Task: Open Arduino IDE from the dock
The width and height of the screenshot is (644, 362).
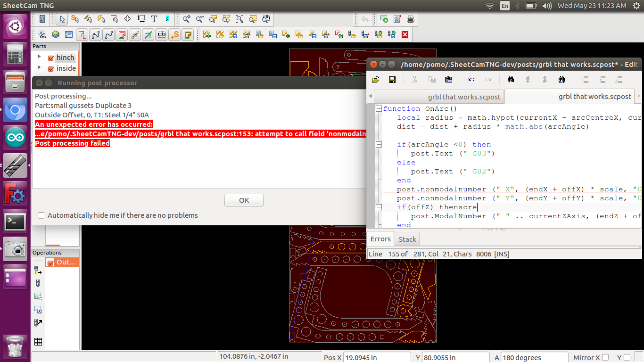Action: point(16,138)
